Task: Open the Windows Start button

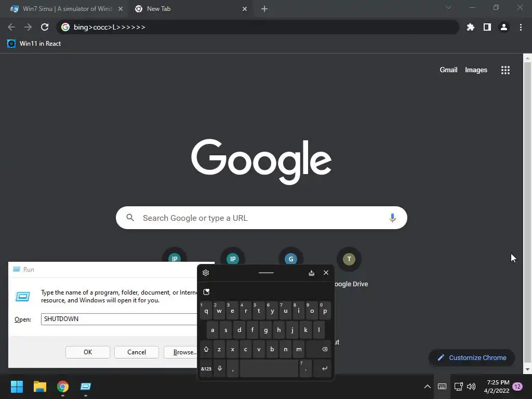Action: click(17, 387)
